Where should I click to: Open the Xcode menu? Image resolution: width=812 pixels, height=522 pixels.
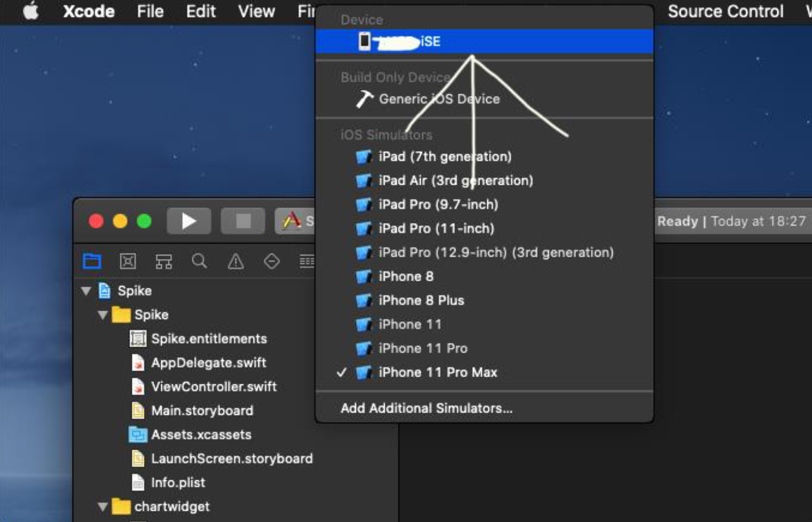coord(89,11)
